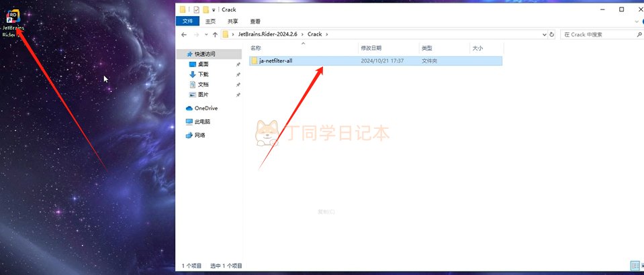Click the Crack segment in the address bar

click(x=314, y=34)
